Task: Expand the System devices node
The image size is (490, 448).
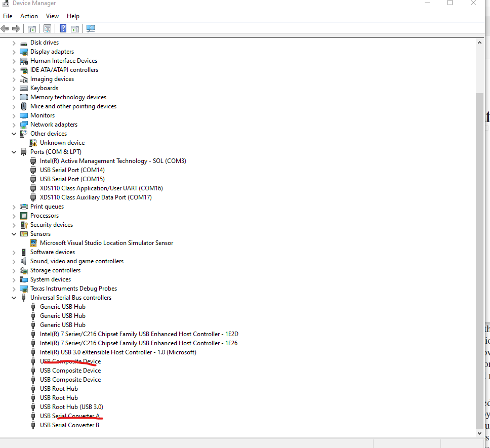Action: pos(14,280)
